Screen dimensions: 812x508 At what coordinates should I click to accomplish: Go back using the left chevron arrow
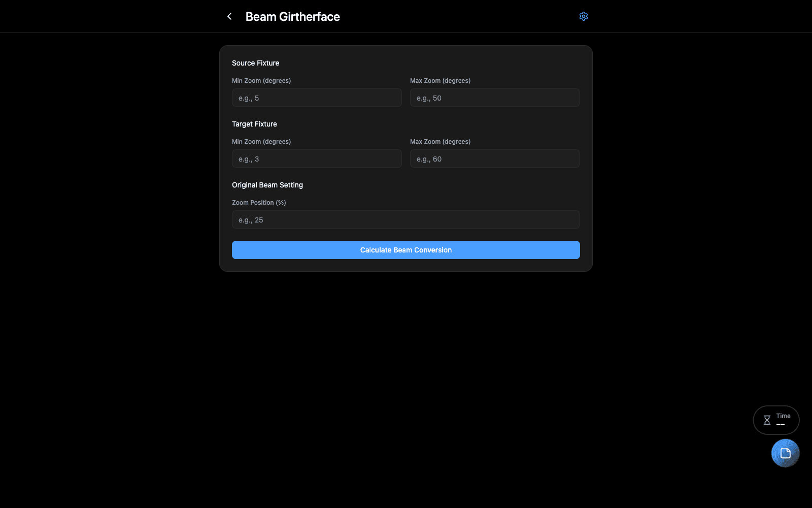[229, 16]
